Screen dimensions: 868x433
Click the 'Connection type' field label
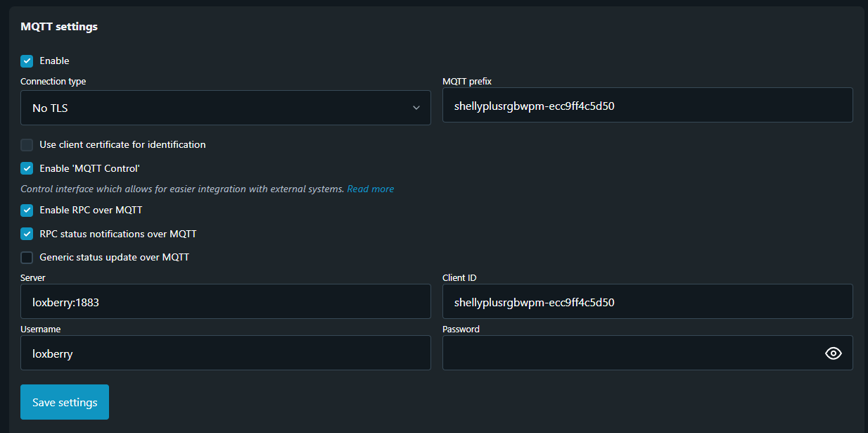(x=53, y=82)
